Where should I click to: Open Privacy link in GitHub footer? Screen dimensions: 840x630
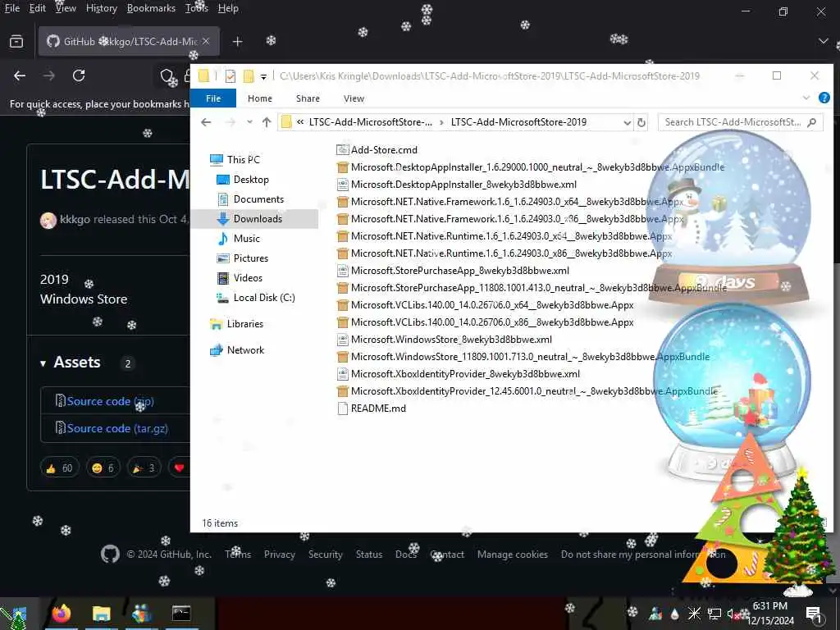pyautogui.click(x=279, y=555)
